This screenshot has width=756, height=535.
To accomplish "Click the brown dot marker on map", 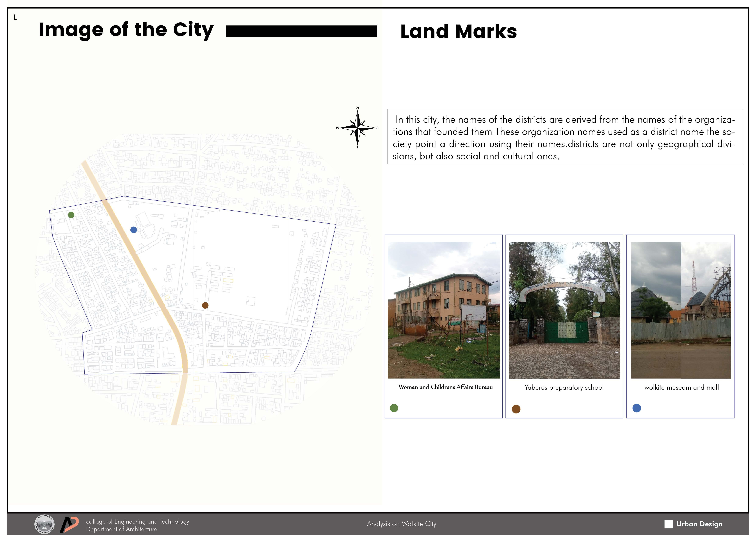I will tap(205, 305).
